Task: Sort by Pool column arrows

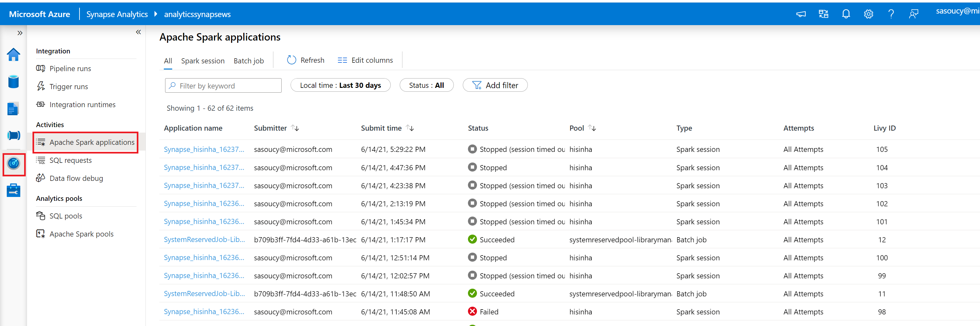Action: pos(592,128)
